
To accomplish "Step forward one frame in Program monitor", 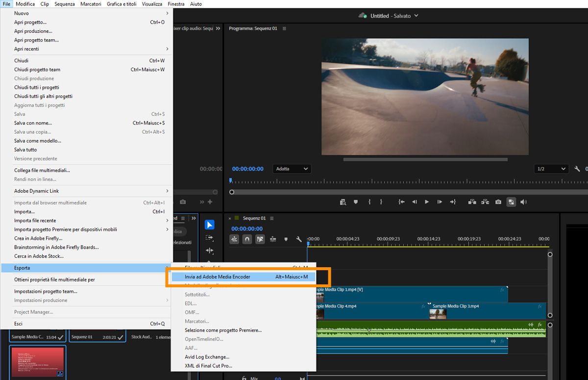I will (440, 202).
